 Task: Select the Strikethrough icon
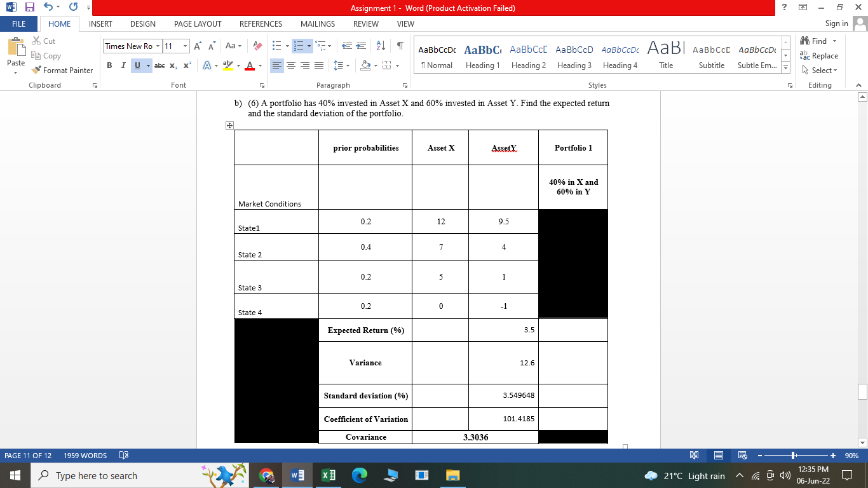pyautogui.click(x=159, y=65)
